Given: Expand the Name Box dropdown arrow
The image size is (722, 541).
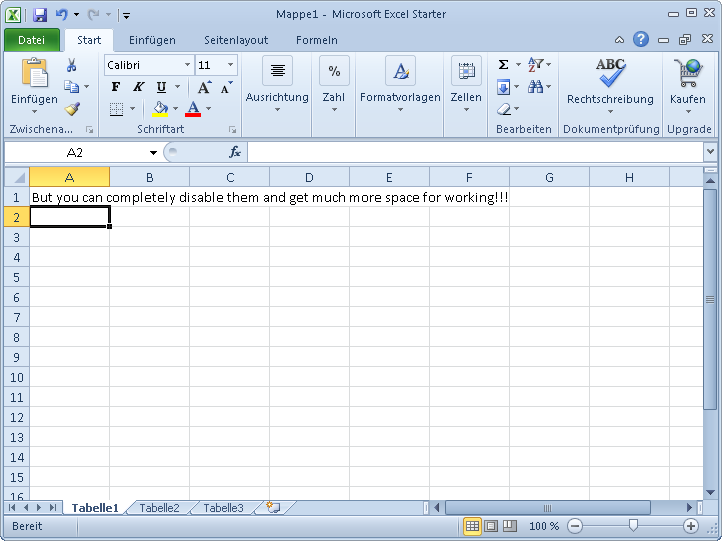Looking at the screenshot, I should (153, 153).
